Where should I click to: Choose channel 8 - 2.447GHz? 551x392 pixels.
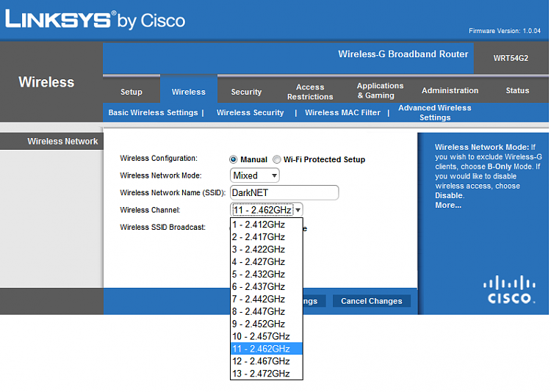pos(267,311)
